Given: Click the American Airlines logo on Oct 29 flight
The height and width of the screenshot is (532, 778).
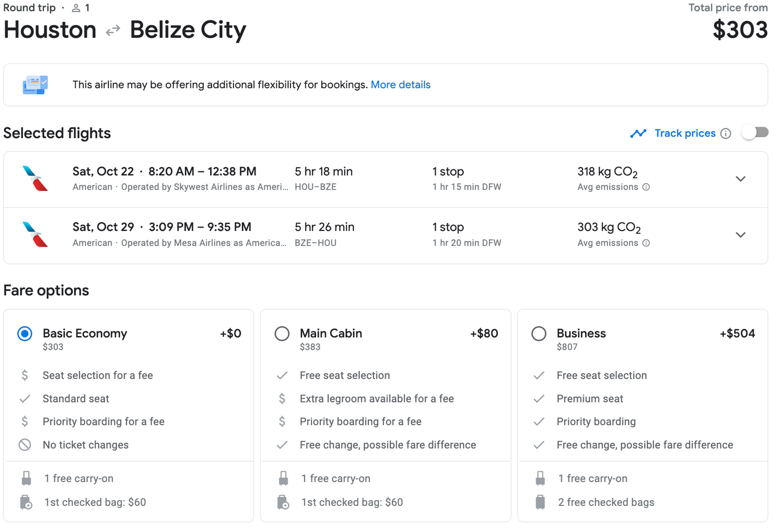Looking at the screenshot, I should click(x=35, y=234).
